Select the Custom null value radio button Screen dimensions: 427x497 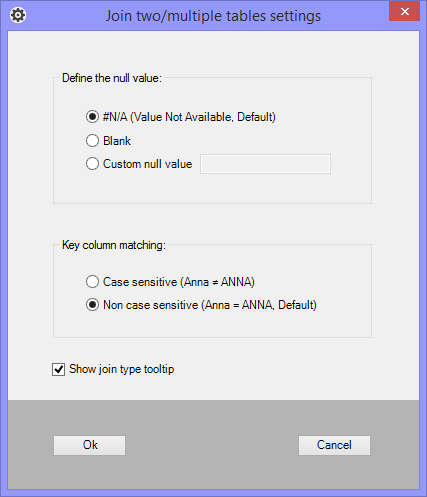click(92, 164)
